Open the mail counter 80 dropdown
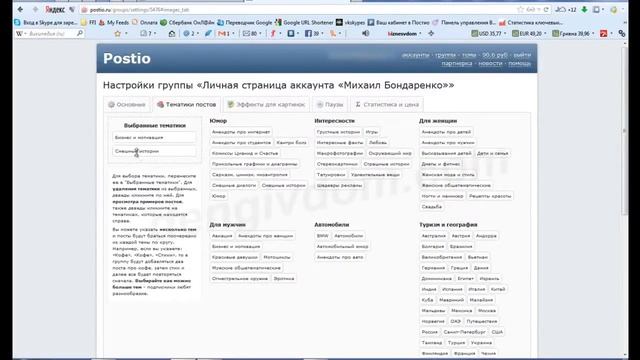The width and height of the screenshot is (640, 360). [x=251, y=33]
